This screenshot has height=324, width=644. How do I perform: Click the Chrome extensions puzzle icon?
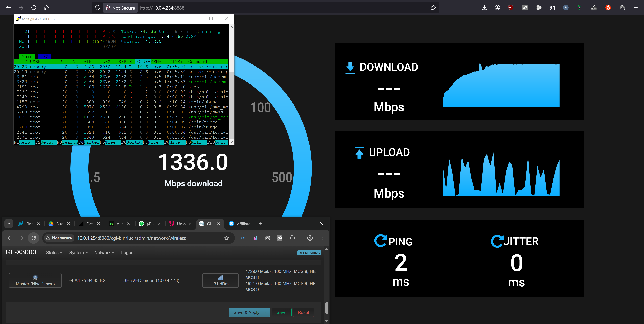point(292,238)
